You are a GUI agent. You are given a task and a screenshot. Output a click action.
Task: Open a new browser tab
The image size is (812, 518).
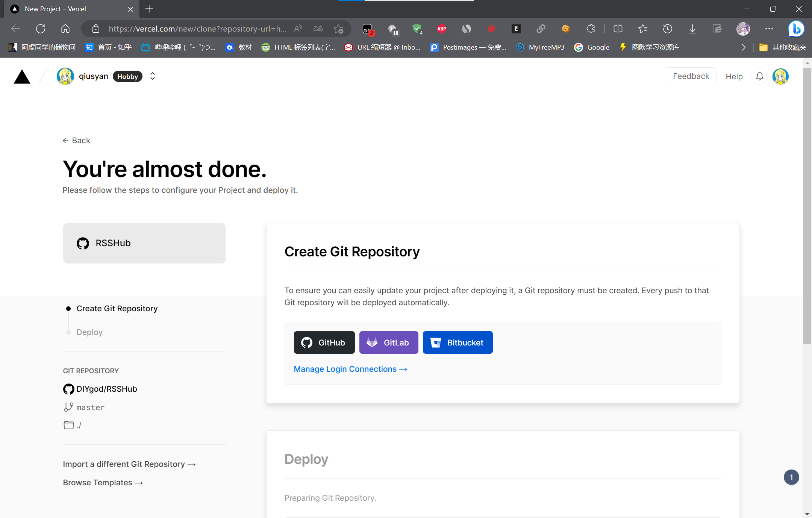pyautogui.click(x=149, y=9)
